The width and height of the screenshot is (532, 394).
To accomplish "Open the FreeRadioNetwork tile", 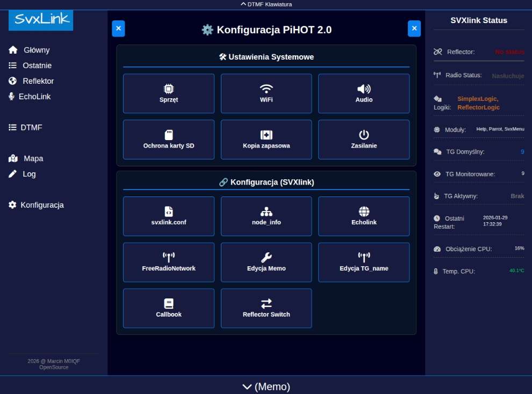I will tap(168, 262).
